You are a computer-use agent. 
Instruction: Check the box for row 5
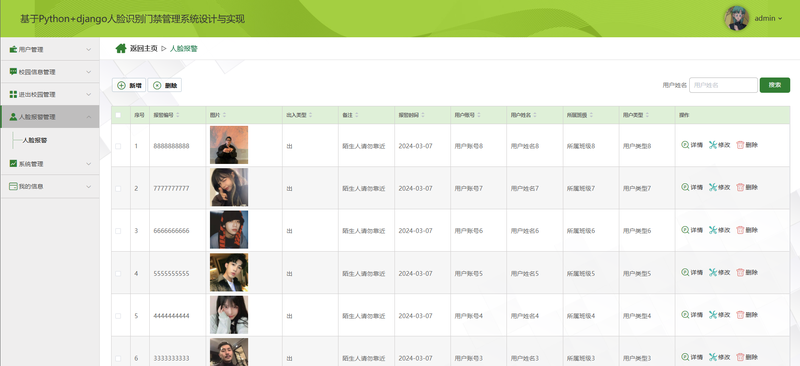click(x=118, y=316)
